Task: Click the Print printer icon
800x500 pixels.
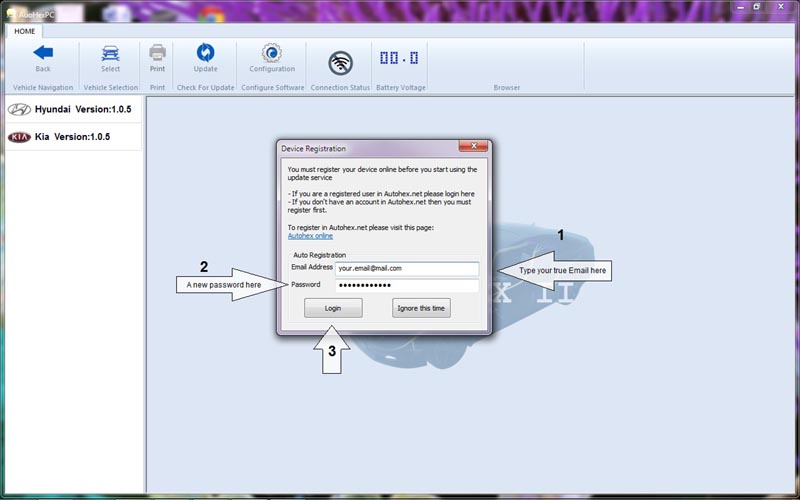Action: point(157,52)
